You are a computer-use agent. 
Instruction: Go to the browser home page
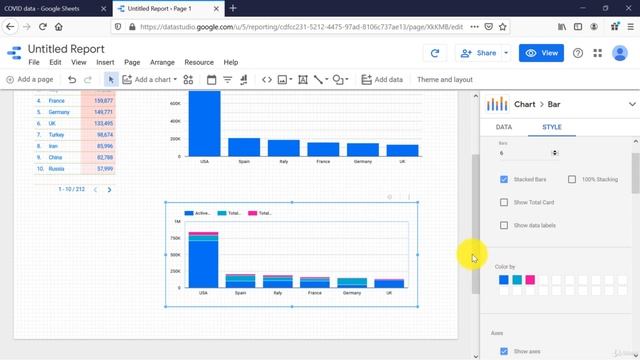pyautogui.click(x=59, y=27)
